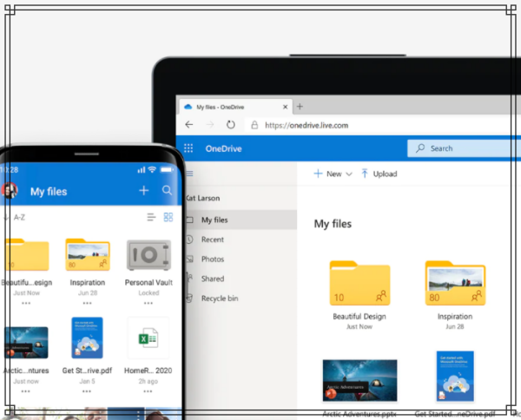Open the Get Started PDF on phone
This screenshot has width=521, height=420.
point(88,338)
